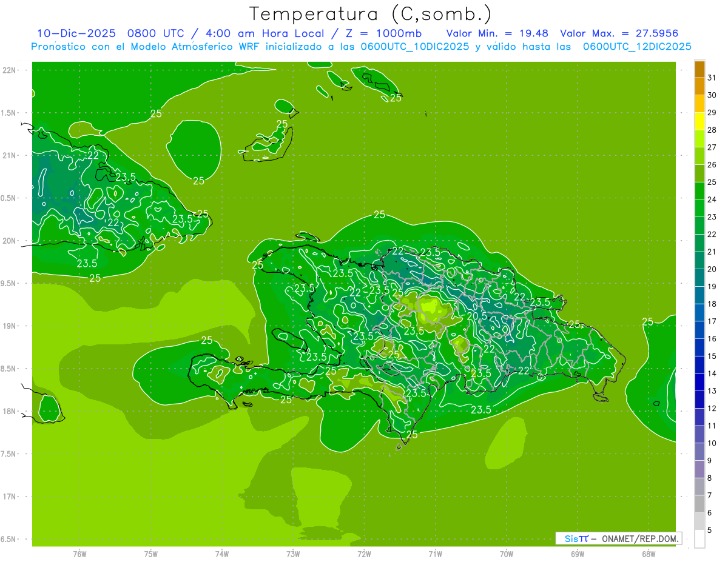Click the Temperatura (C,somb.) chart title
Viewport: 728px width, 562px height.
[370, 13]
